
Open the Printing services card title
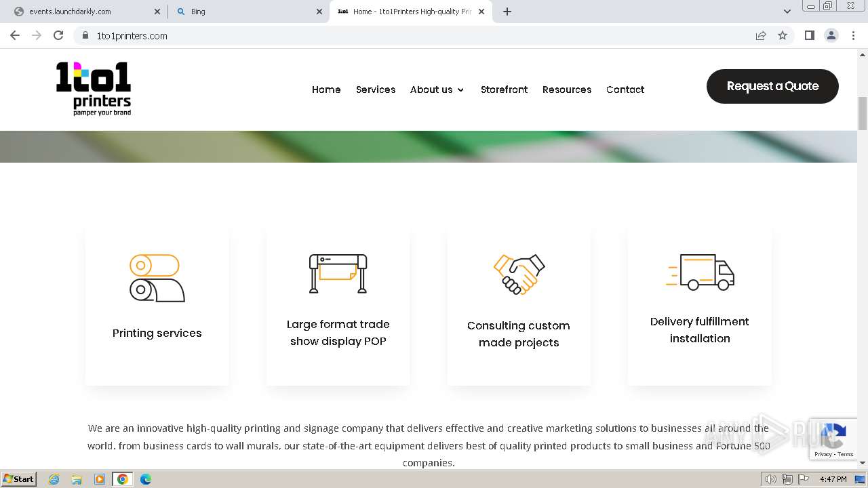coord(157,333)
